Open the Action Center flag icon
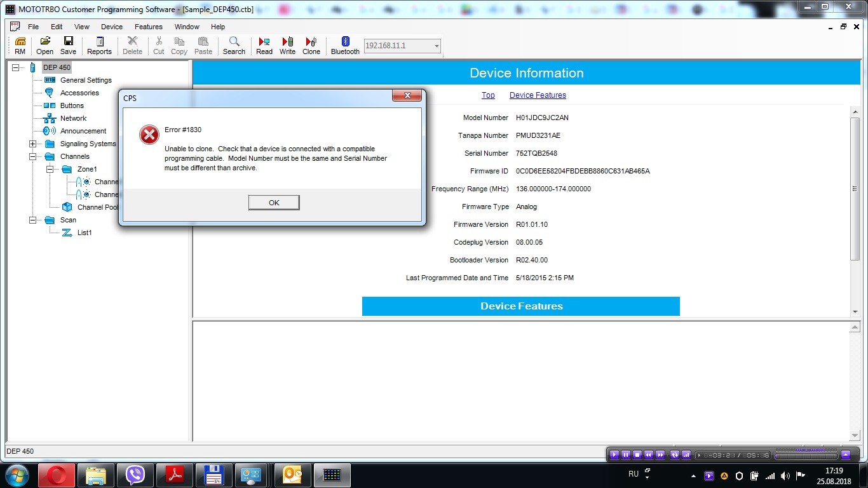Image resolution: width=868 pixels, height=488 pixels. (801, 475)
